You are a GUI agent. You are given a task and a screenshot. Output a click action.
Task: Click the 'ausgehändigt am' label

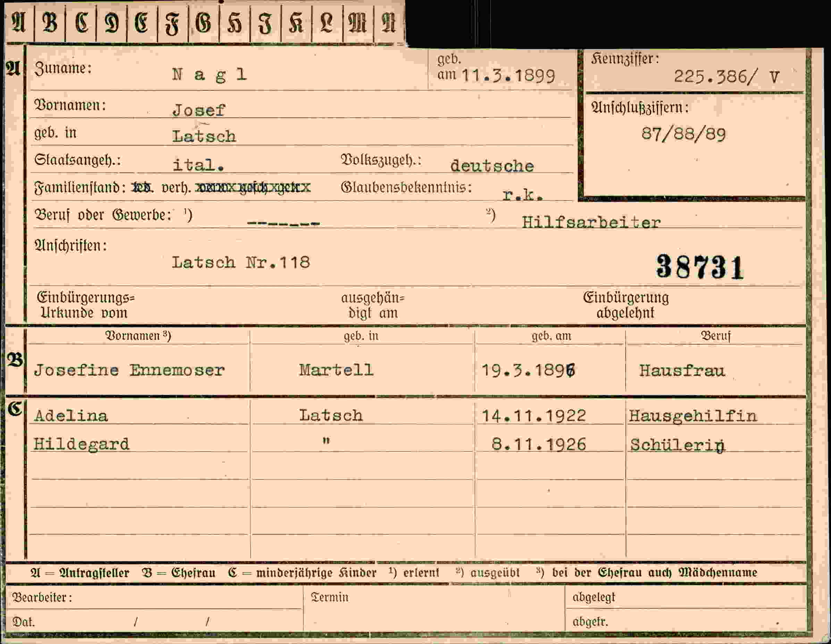373,305
